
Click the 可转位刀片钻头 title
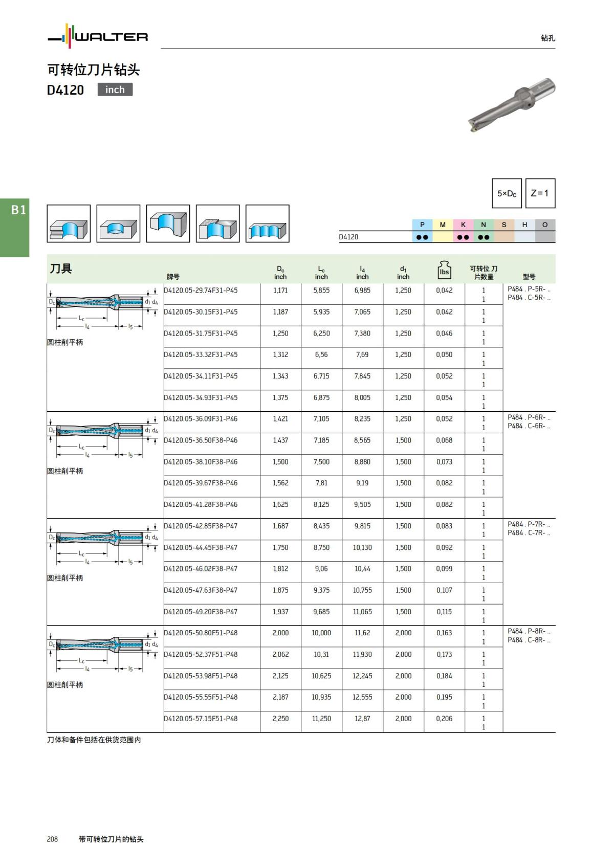click(x=94, y=70)
